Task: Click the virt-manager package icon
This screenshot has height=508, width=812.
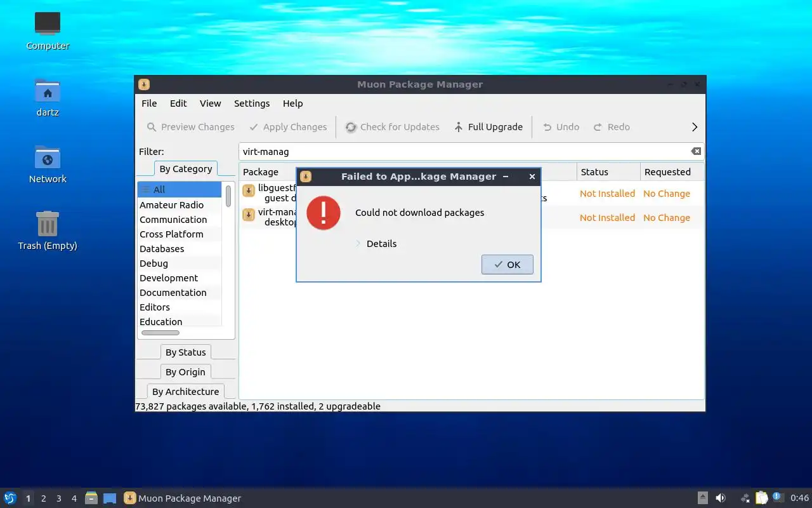Action: coord(249,215)
